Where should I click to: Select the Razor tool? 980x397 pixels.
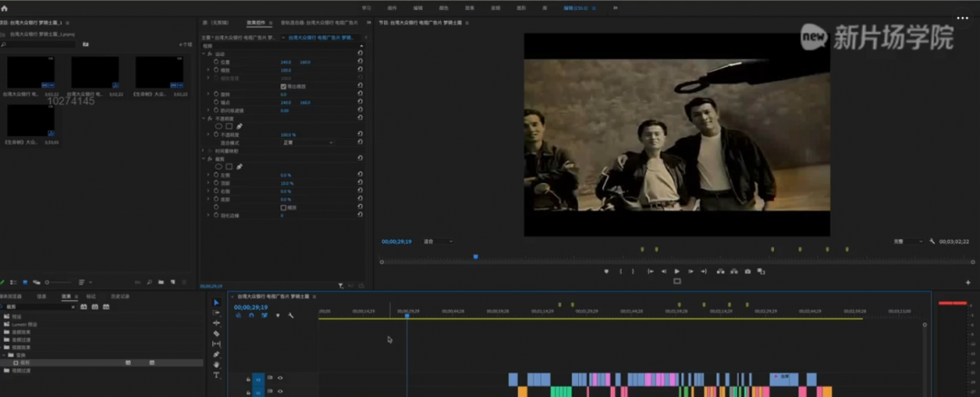[x=216, y=334]
